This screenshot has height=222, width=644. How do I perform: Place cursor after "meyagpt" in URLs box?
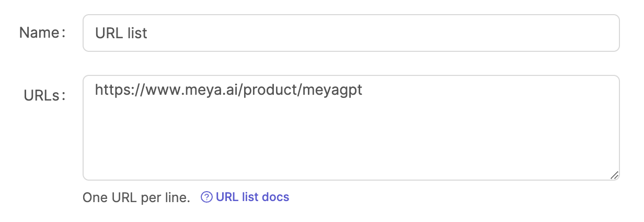(363, 90)
